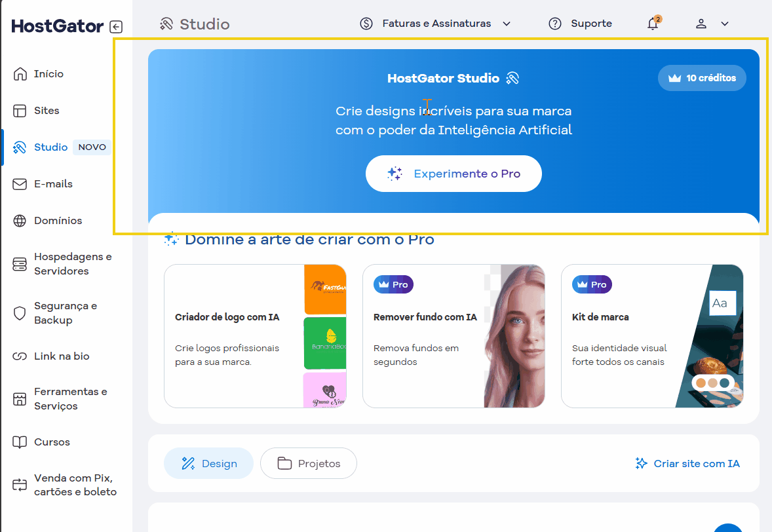The height and width of the screenshot is (532, 772).
Task: Switch to the Projetos tab
Action: [x=309, y=463]
